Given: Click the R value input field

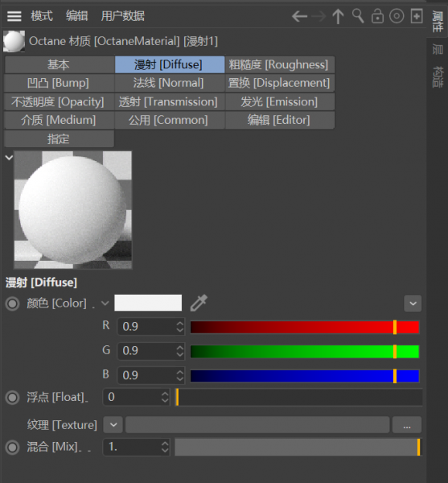Looking at the screenshot, I should point(146,327).
